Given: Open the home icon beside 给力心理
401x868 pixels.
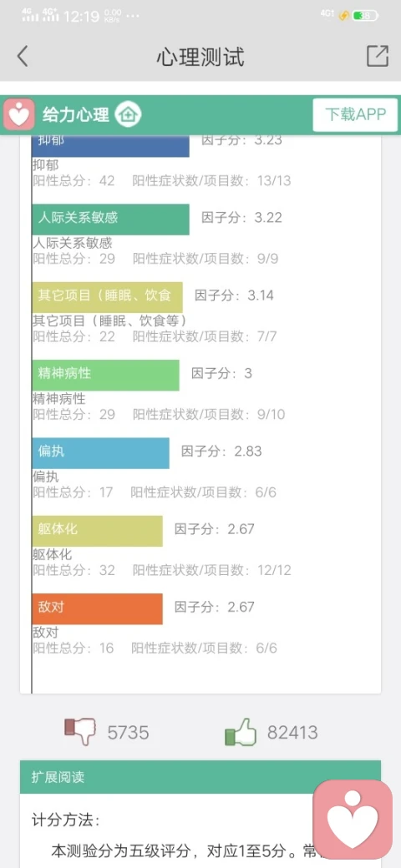Looking at the screenshot, I should (x=128, y=115).
